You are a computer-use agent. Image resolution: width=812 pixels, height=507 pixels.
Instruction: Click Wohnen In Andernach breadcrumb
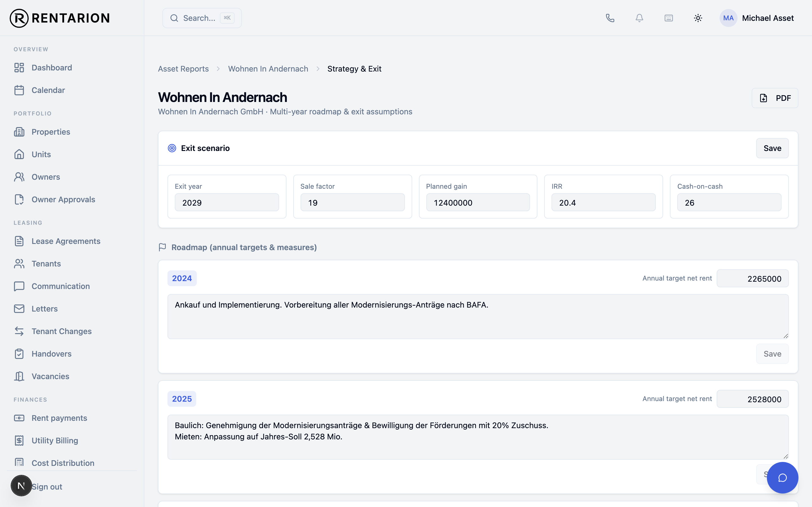coord(268,69)
